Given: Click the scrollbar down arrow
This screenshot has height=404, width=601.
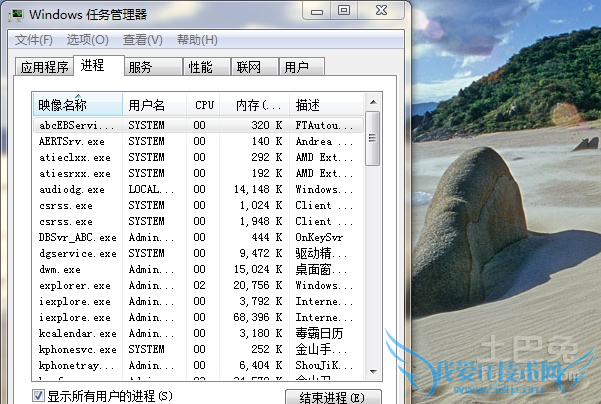Looking at the screenshot, I should 373,371.
